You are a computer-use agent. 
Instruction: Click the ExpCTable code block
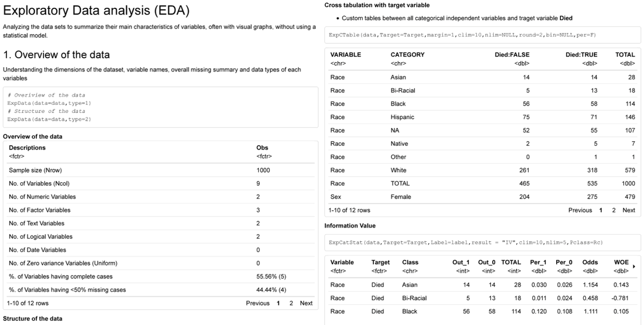point(482,35)
